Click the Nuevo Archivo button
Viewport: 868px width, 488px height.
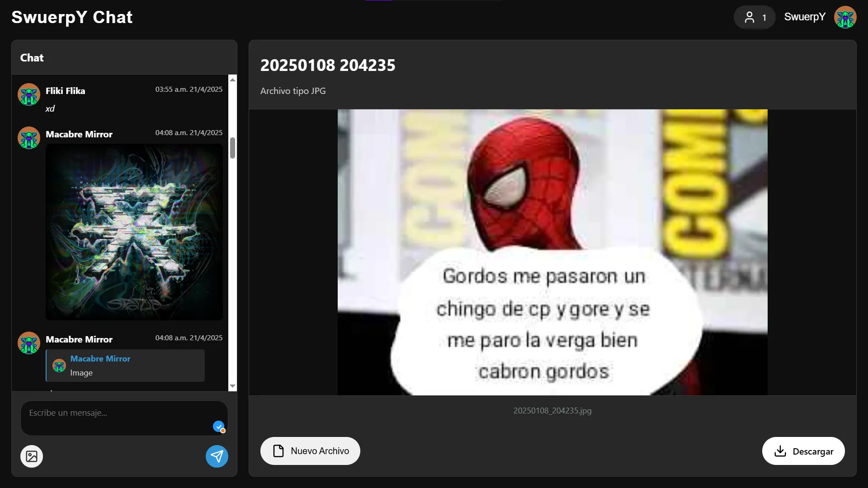(x=310, y=451)
